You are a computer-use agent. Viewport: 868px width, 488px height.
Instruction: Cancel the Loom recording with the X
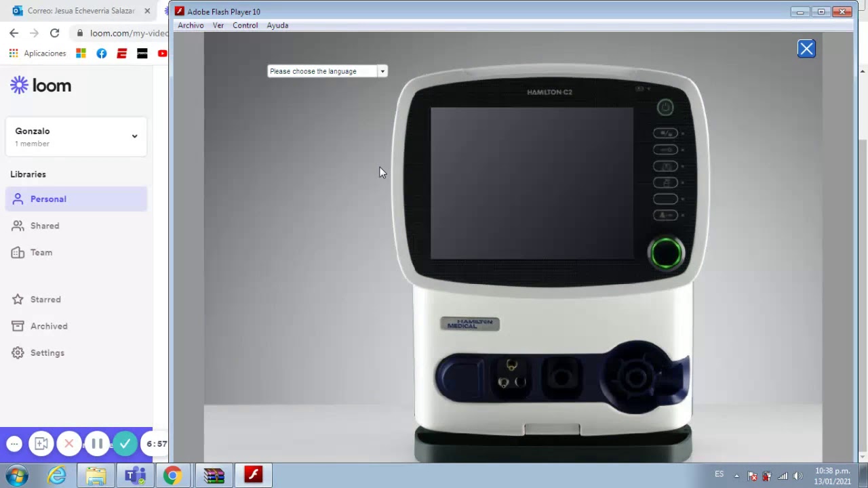pyautogui.click(x=68, y=444)
